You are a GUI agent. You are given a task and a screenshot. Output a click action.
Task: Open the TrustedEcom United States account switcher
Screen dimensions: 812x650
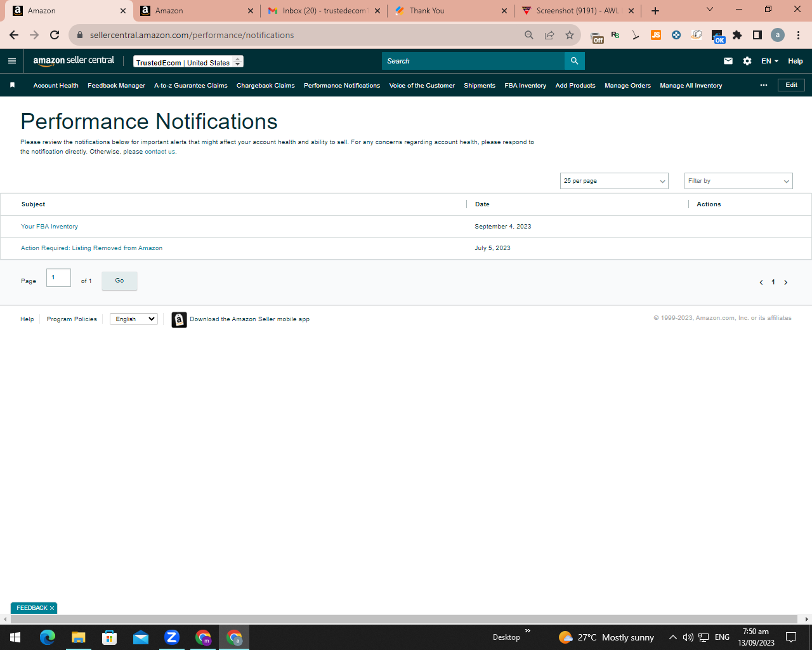click(188, 62)
